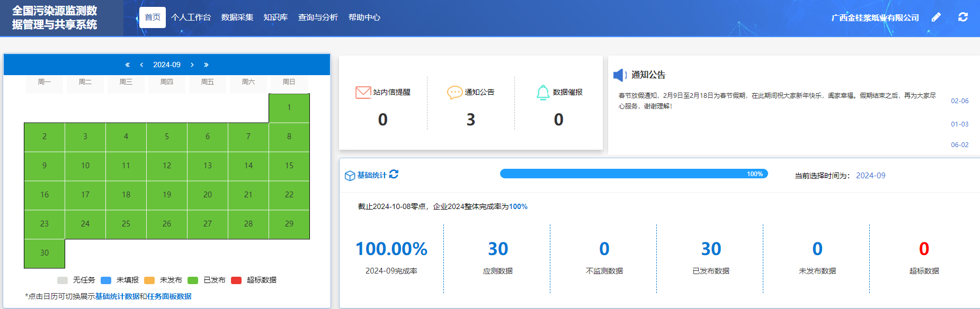Viewport: 980px width, 309px height.
Task: Open the 02-06 dated announcement
Action: pos(959,101)
